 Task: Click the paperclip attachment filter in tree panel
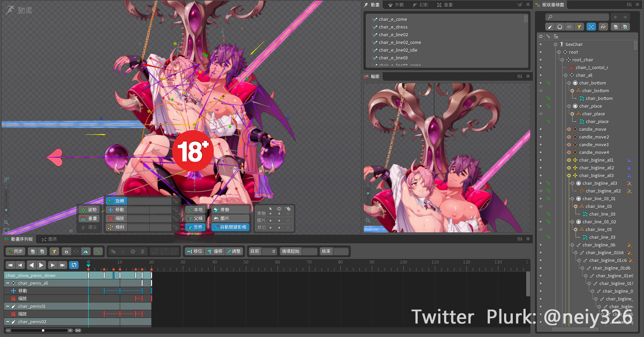coord(569,27)
